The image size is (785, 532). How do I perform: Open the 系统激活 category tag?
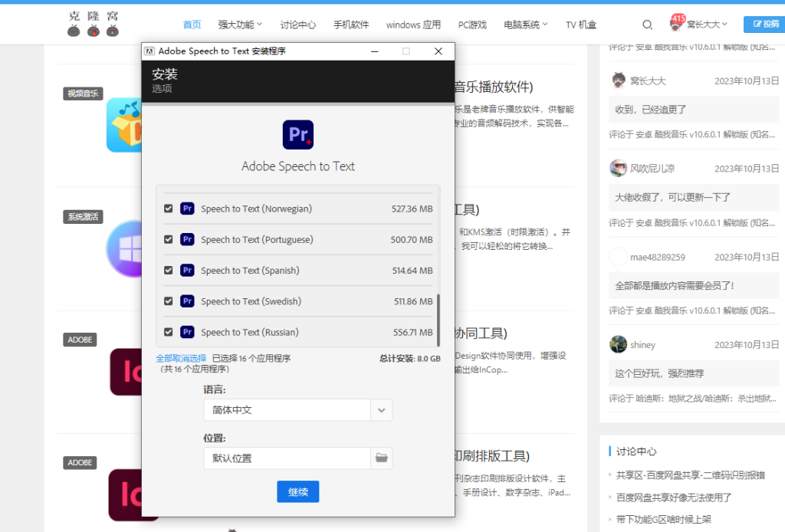(83, 217)
